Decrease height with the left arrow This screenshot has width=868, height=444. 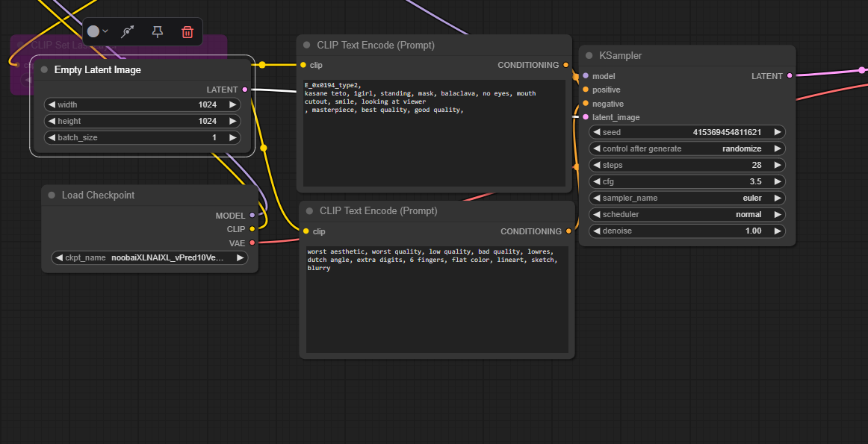[52, 121]
